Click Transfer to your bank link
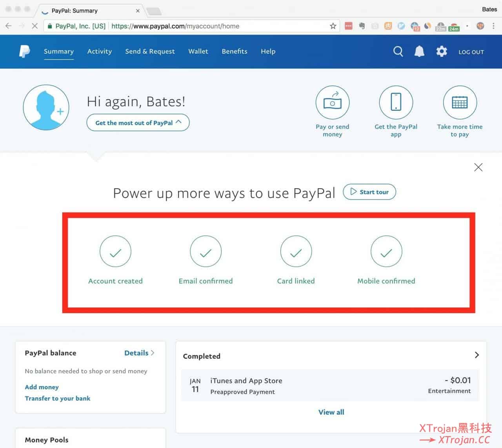The height and width of the screenshot is (448, 502). (57, 398)
